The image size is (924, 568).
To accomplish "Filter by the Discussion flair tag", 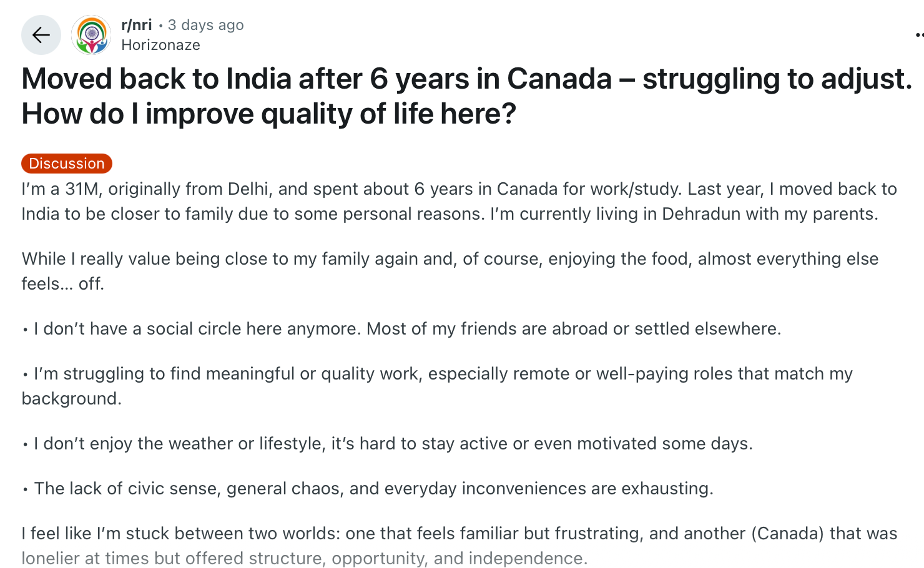I will click(67, 164).
